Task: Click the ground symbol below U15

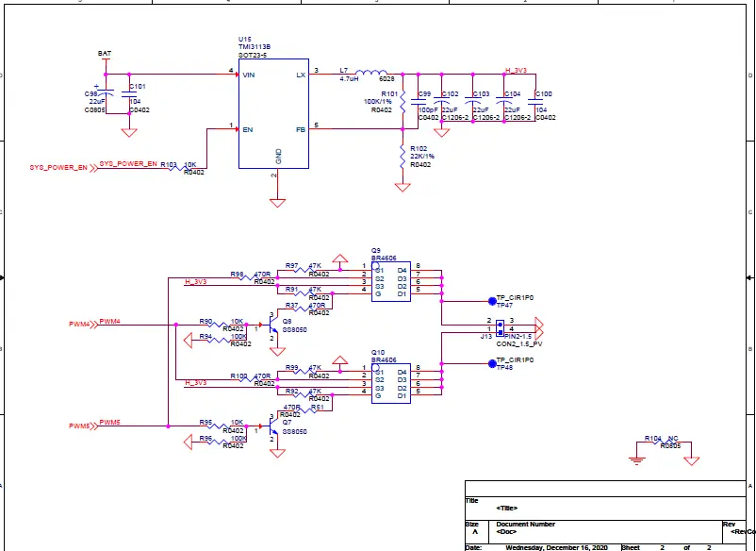Action: 278,200
